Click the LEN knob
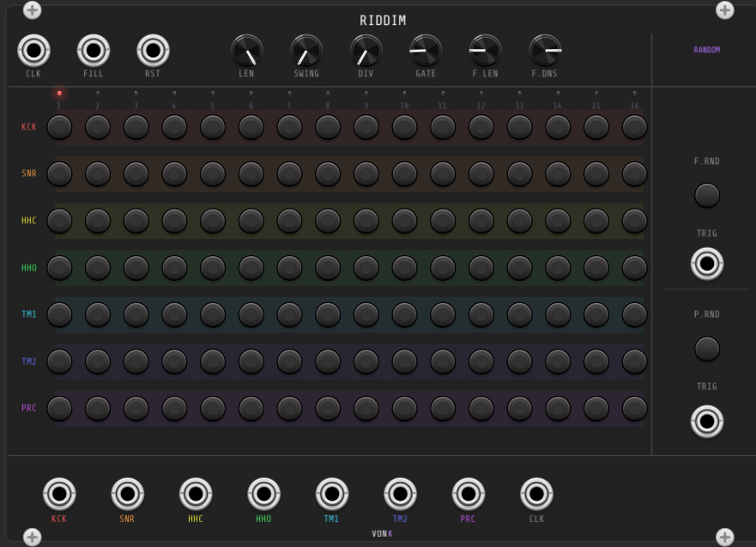 pos(247,51)
